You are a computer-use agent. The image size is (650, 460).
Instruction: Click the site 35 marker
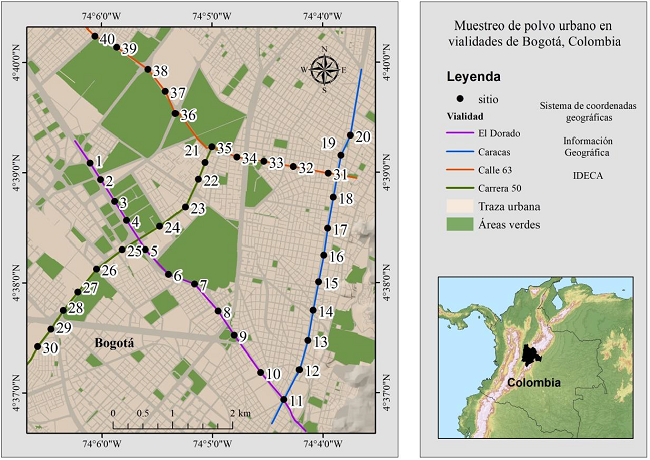pyautogui.click(x=212, y=148)
